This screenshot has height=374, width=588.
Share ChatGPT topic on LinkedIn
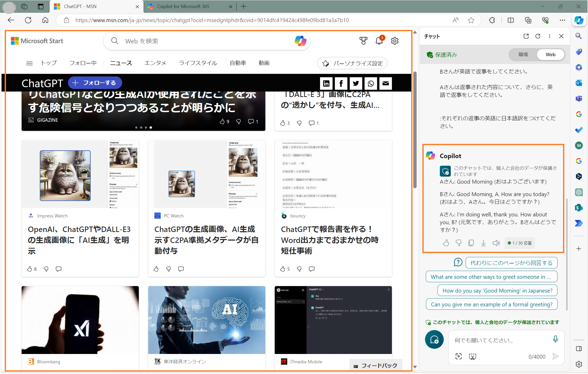click(326, 83)
